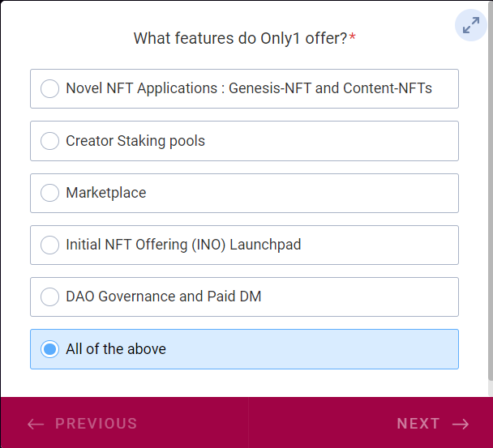The width and height of the screenshot is (493, 448).
Task: Select the Initial NFT Offering Launchpad radio
Action: 49,245
